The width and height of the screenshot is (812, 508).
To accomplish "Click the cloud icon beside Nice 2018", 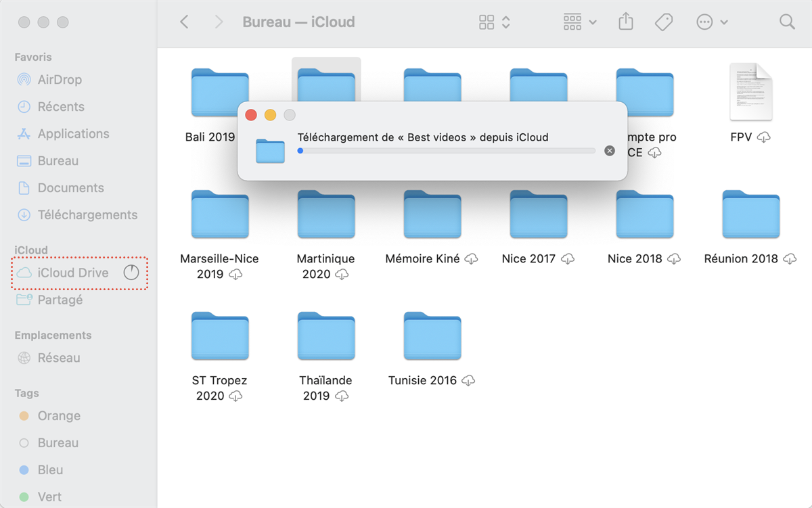I will (x=674, y=259).
